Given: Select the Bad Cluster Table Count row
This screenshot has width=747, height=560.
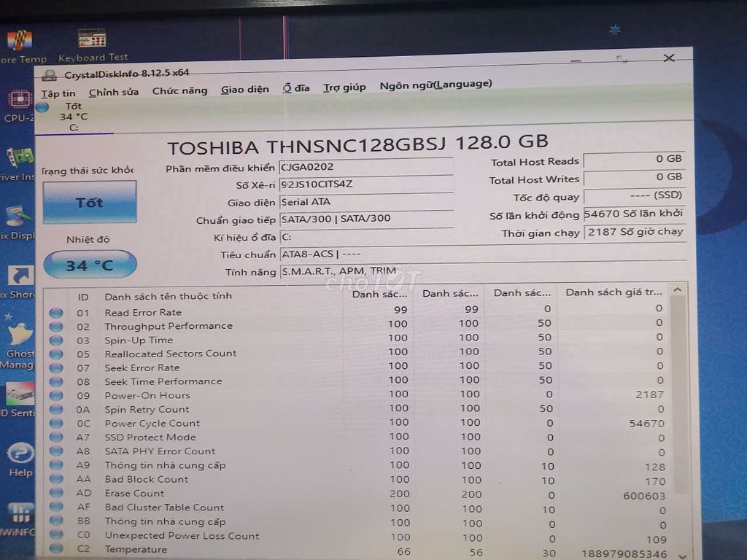Looking at the screenshot, I should pos(357,507).
